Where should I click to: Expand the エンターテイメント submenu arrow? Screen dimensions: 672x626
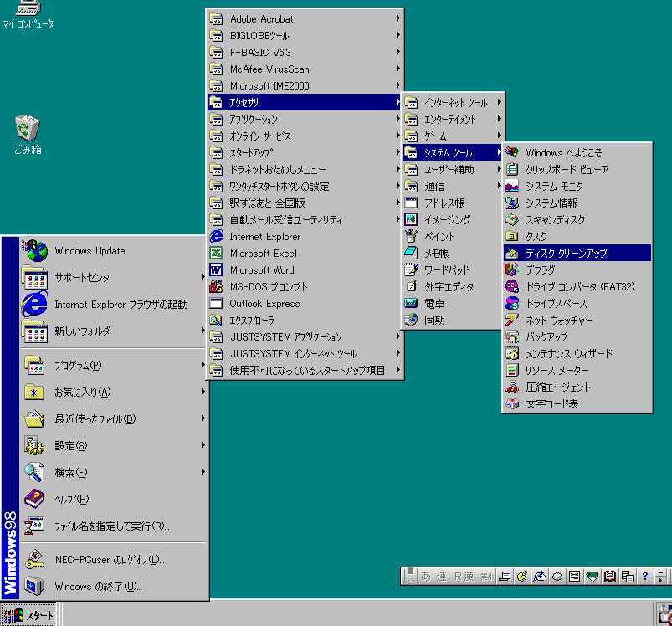500,119
